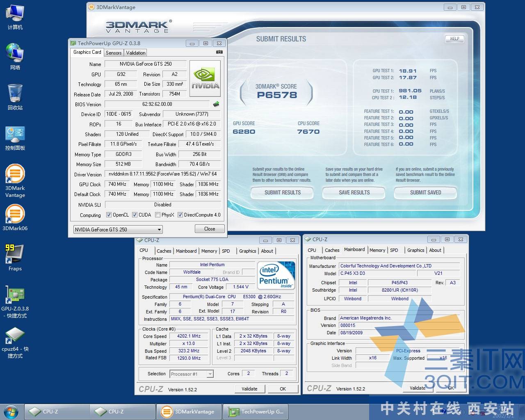Switch to Sensors tab in GPU-Z
The width and height of the screenshot is (525, 420).
114,52
